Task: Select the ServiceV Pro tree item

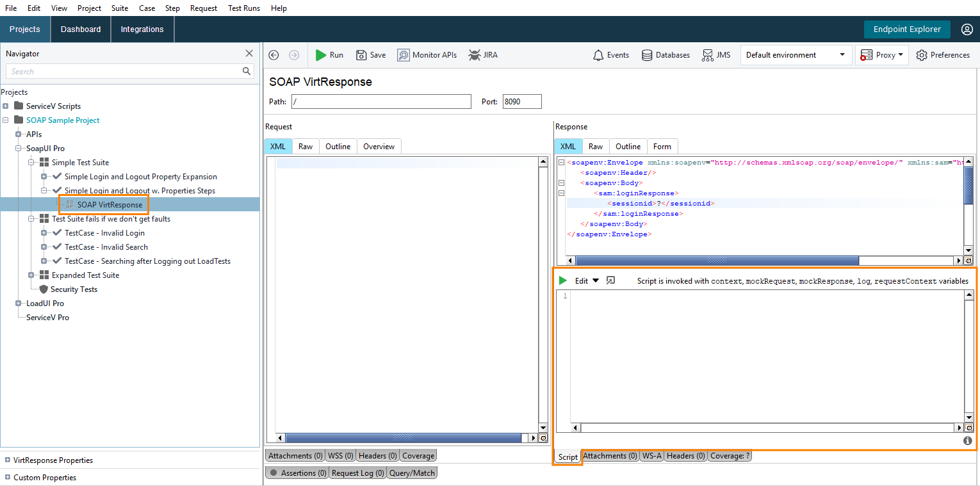Action: pos(47,318)
